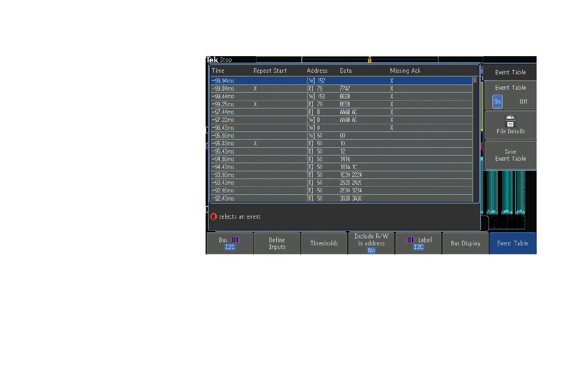Select event row at -95.43ms
This screenshot has height=380, width=588.
[x=341, y=151]
